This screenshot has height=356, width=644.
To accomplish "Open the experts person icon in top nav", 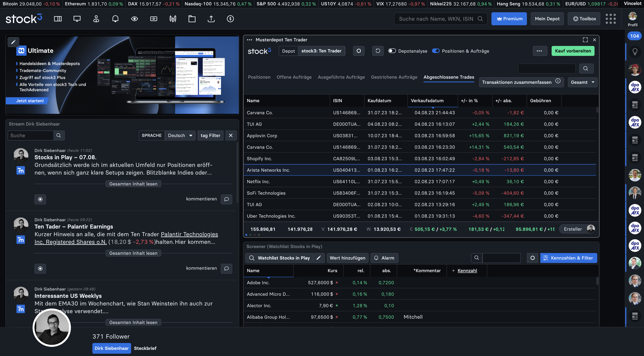I will (x=96, y=19).
